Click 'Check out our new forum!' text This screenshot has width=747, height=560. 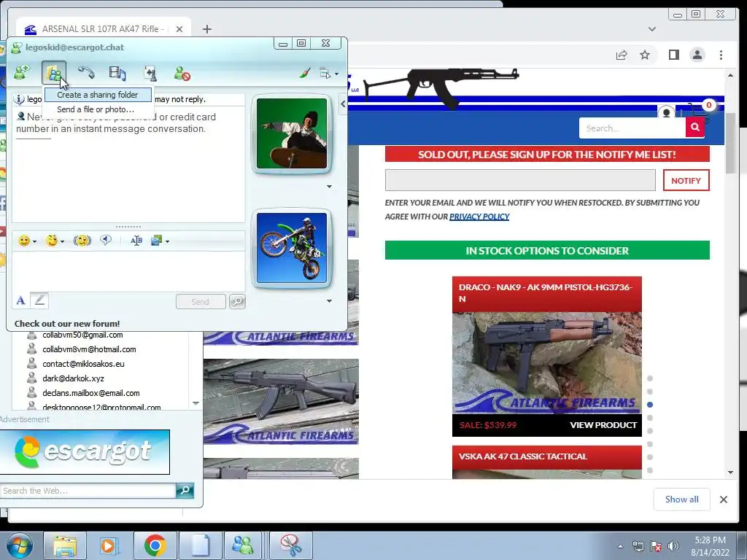coord(67,324)
